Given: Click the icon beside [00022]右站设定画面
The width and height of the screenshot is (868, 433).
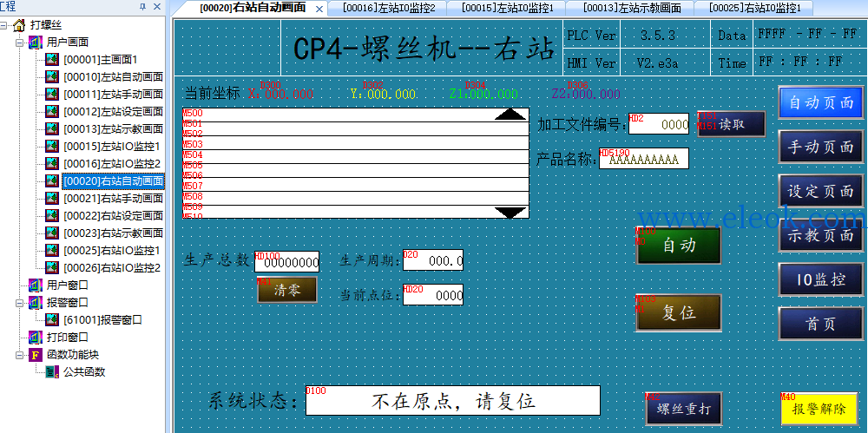Looking at the screenshot, I should [52, 215].
